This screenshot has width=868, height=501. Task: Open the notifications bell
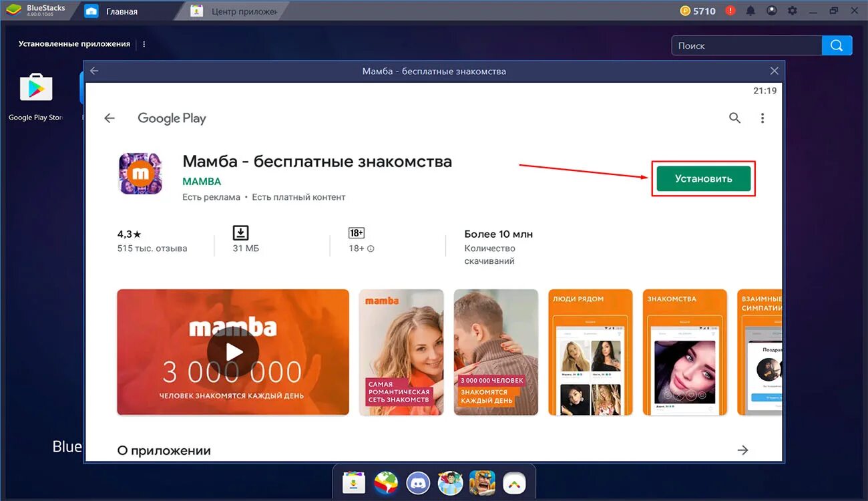tap(750, 11)
